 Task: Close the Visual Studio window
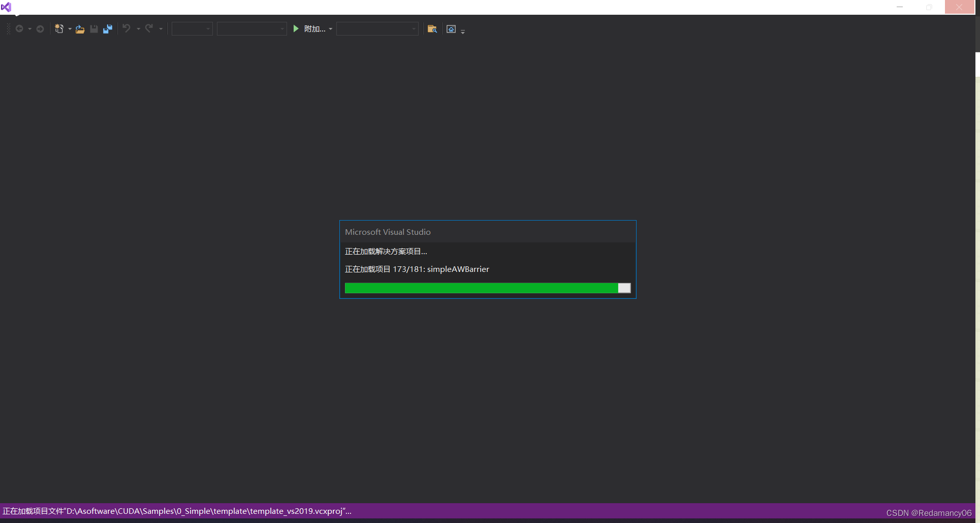959,7
